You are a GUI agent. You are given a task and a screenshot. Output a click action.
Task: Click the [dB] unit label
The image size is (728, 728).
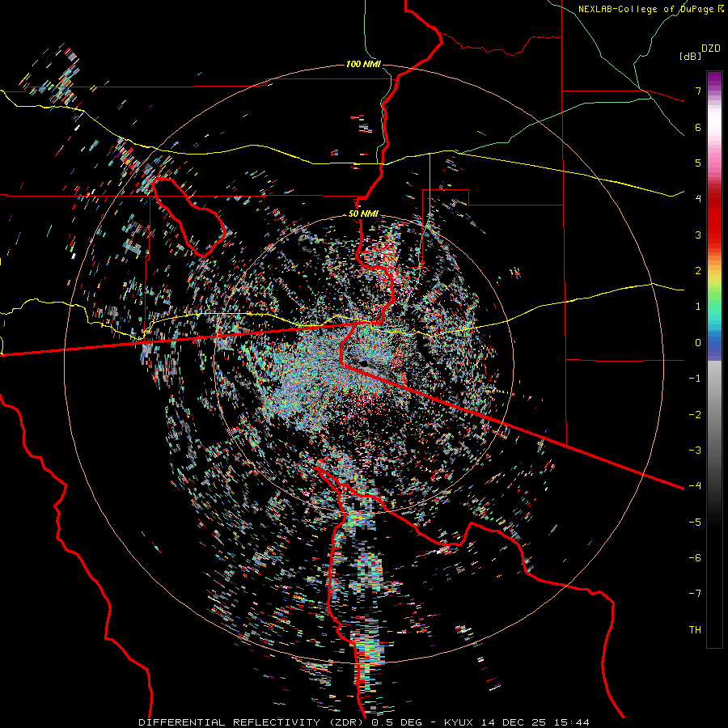pyautogui.click(x=691, y=56)
